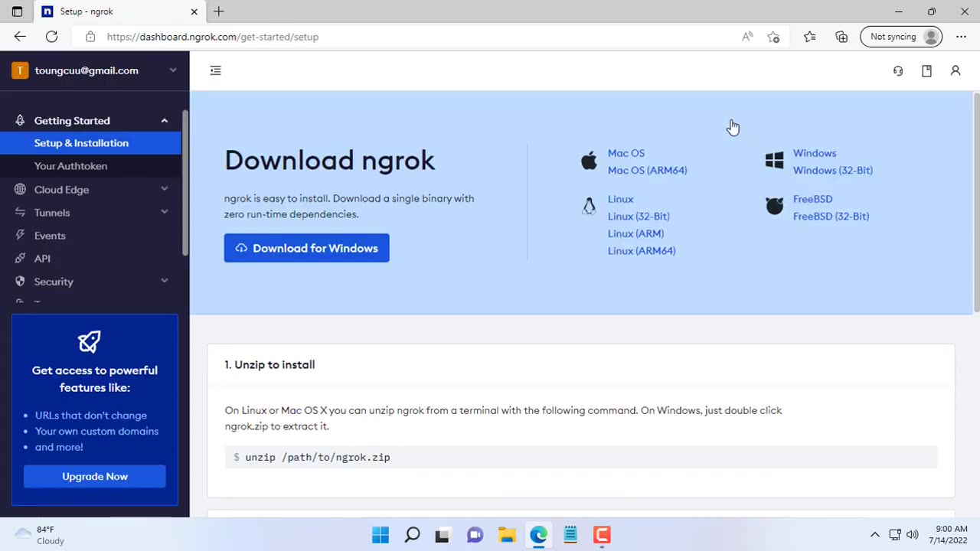Screen dimensions: 980x551
Task: Click the Security shield icon
Action: click(x=20, y=281)
